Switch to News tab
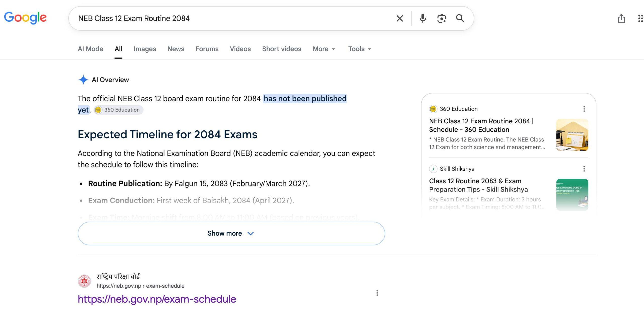The image size is (644, 317). click(x=176, y=49)
